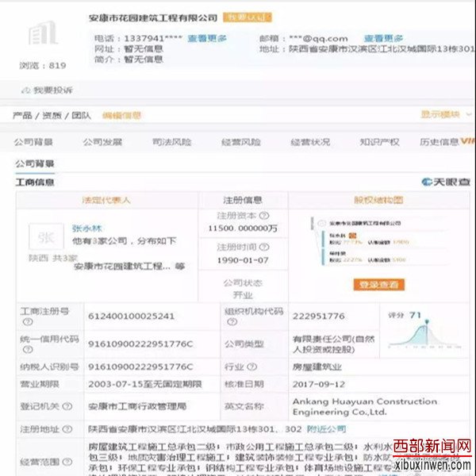Open the 公司背景 tab
Screen dimensions: 476x476
point(33,142)
